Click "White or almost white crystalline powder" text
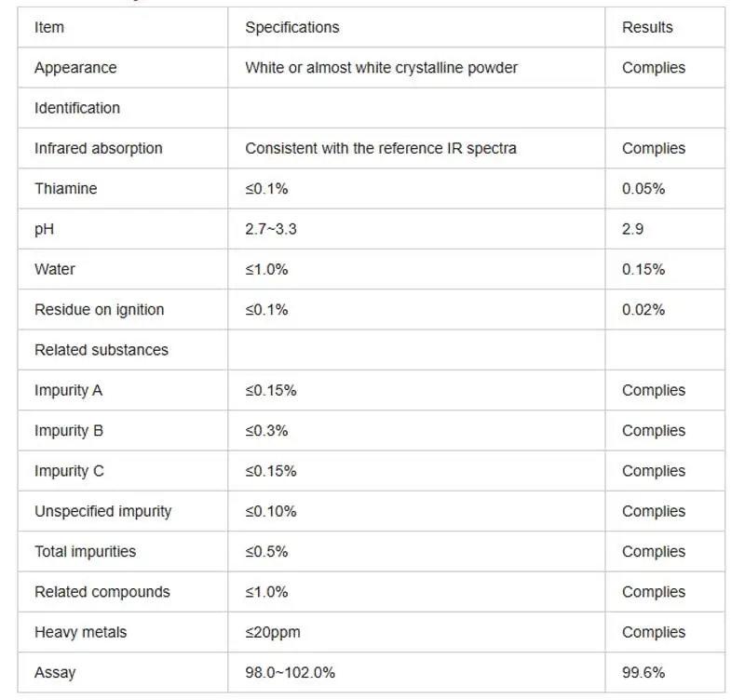The width and height of the screenshot is (745, 700). 381,68
